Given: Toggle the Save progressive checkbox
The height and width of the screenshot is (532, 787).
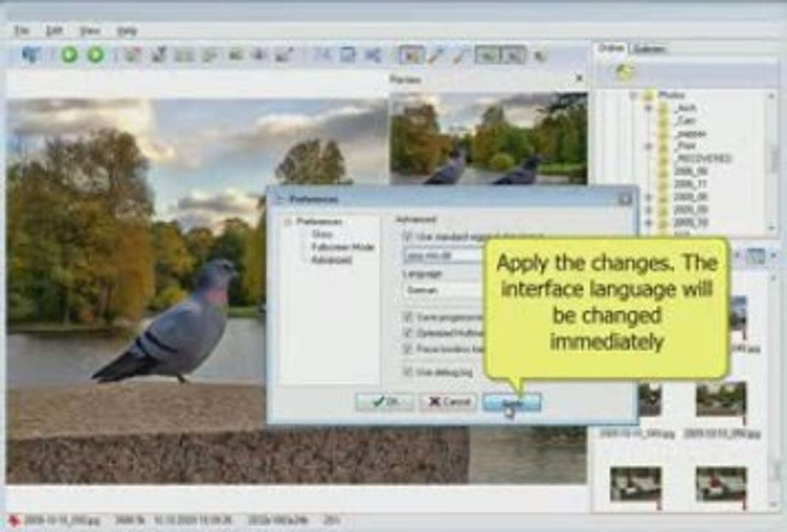Looking at the screenshot, I should pos(408,317).
